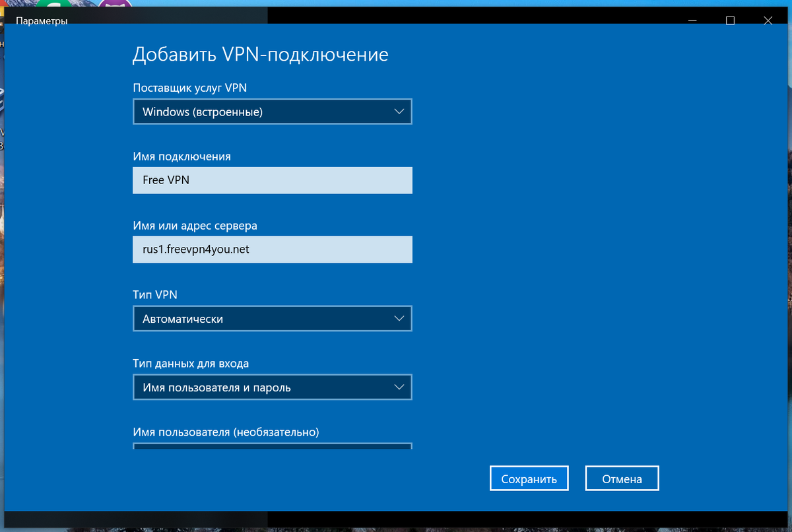Cancel the dialog with the "Отмена" button

coord(621,478)
